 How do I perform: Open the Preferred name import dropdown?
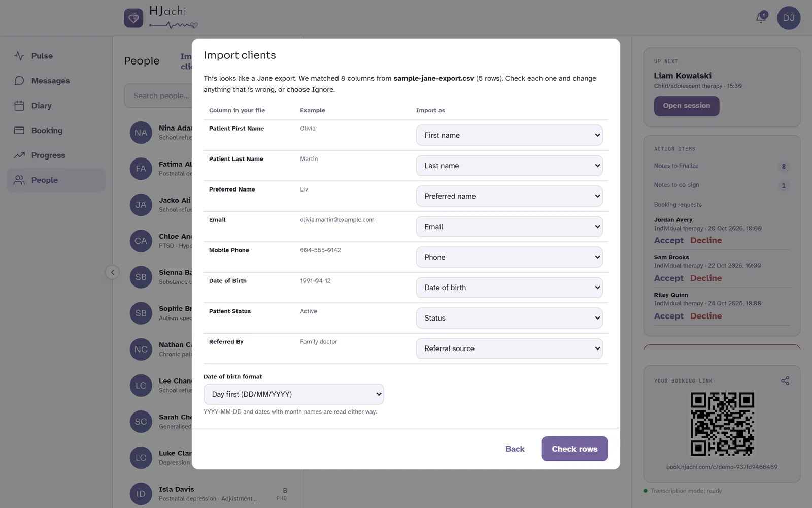(x=509, y=196)
